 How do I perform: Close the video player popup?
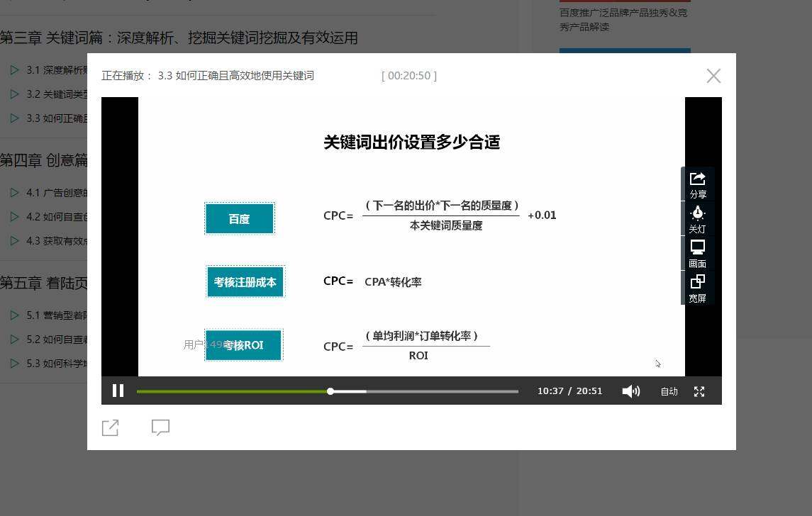[x=713, y=76]
